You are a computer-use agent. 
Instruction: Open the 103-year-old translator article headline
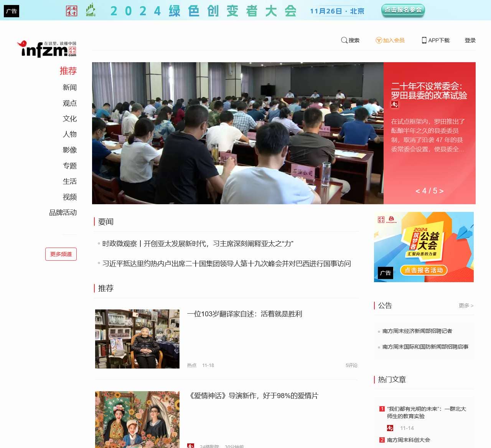coord(245,314)
